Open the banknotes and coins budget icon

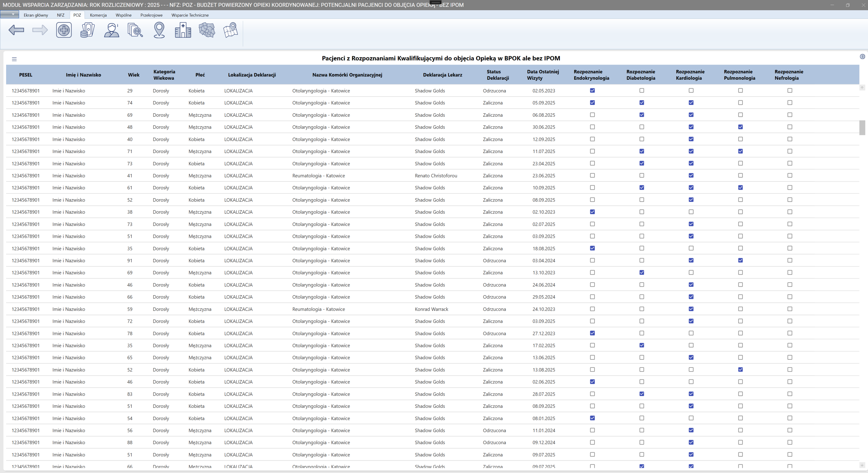pos(87,30)
